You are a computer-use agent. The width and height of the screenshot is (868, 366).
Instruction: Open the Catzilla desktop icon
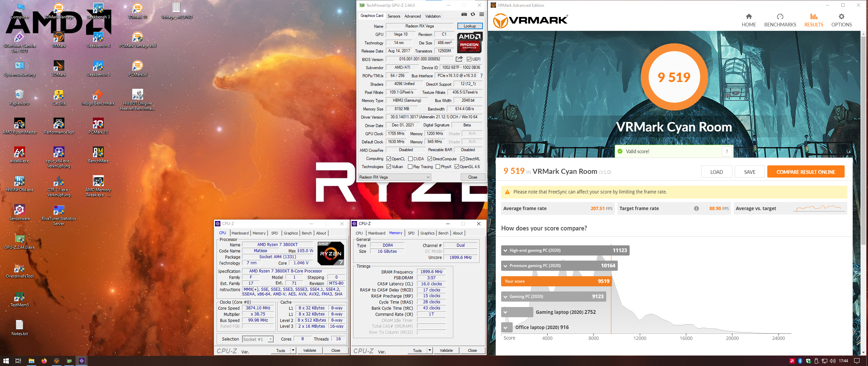(x=59, y=97)
